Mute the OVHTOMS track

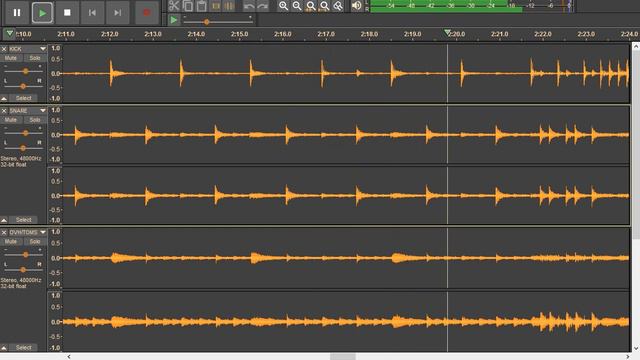click(x=11, y=242)
